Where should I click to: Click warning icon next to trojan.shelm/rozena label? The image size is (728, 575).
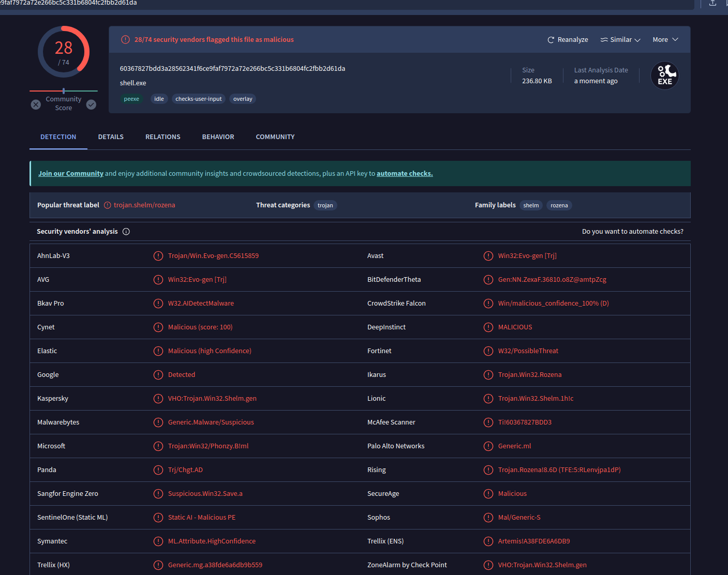point(108,205)
